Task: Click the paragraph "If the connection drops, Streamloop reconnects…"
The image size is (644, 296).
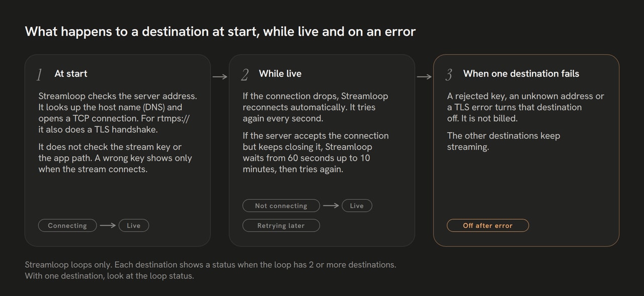Action: point(315,107)
